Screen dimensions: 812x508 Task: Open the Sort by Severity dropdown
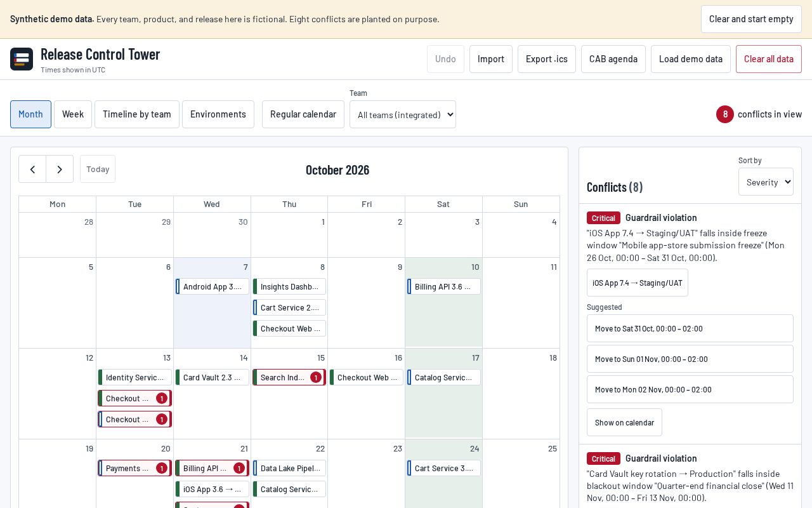click(766, 182)
